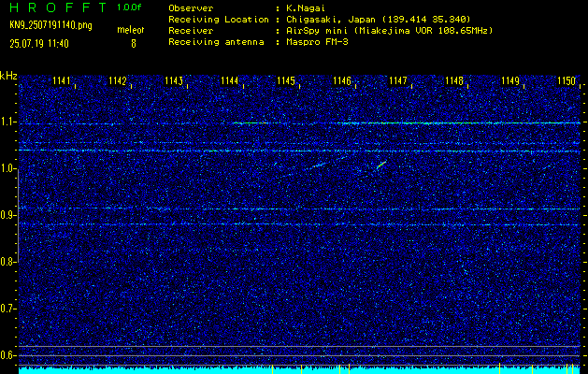Click the 0.9 frequency axis label
Viewport: 588px width, 374px height.
coord(7,215)
